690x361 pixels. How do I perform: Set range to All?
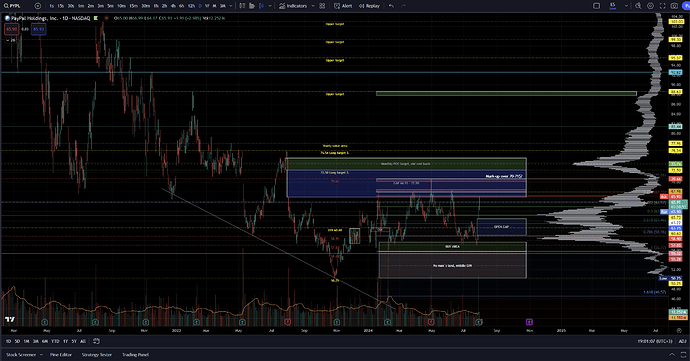83,341
